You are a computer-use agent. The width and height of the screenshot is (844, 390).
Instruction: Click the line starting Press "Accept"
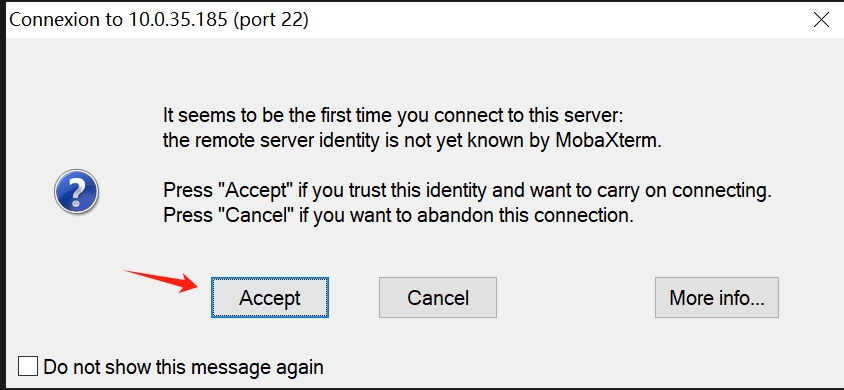[467, 190]
